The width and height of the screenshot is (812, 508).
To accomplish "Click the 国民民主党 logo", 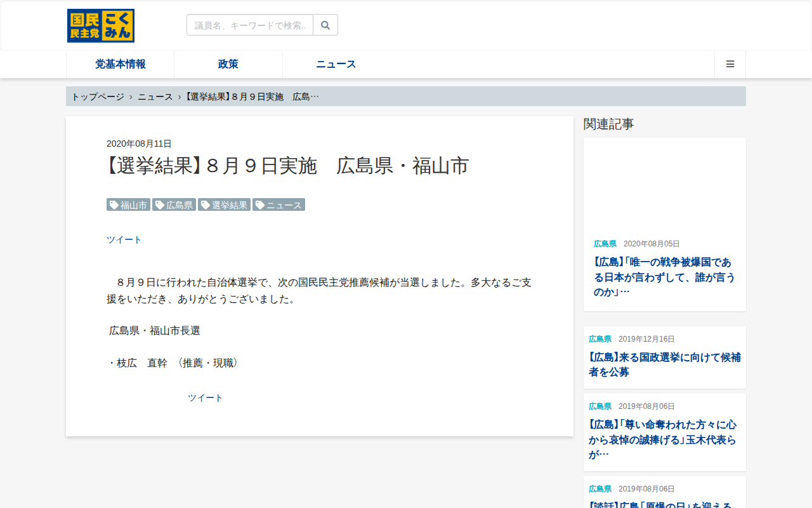I will tap(101, 25).
